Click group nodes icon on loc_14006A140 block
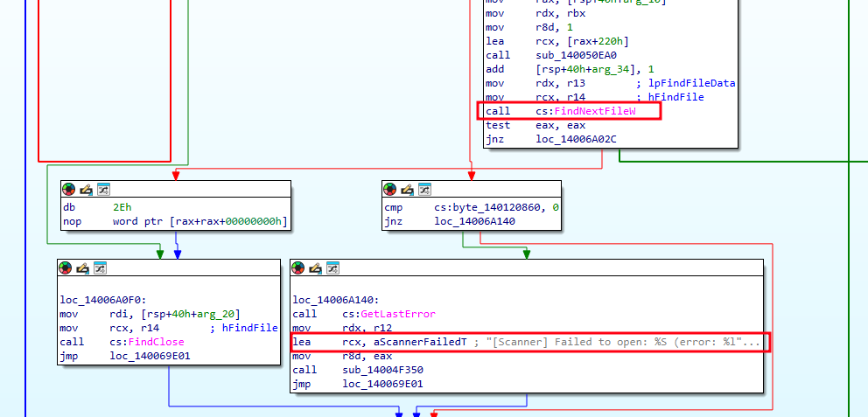The image size is (868, 417). (333, 268)
